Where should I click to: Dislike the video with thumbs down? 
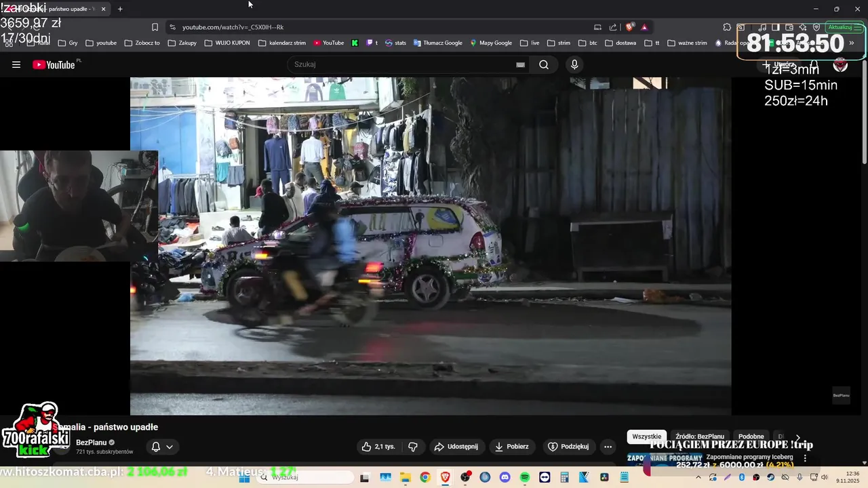pyautogui.click(x=412, y=447)
